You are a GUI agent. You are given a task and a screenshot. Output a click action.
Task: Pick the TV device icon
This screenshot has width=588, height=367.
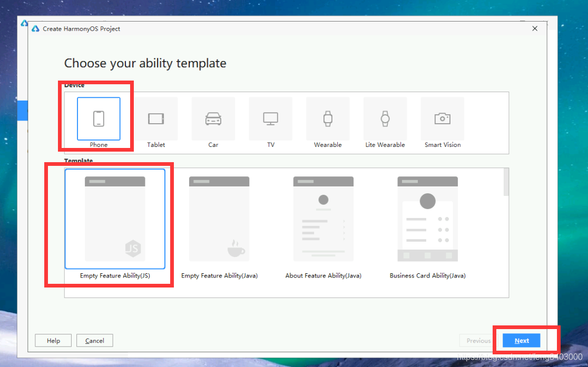[x=270, y=118]
